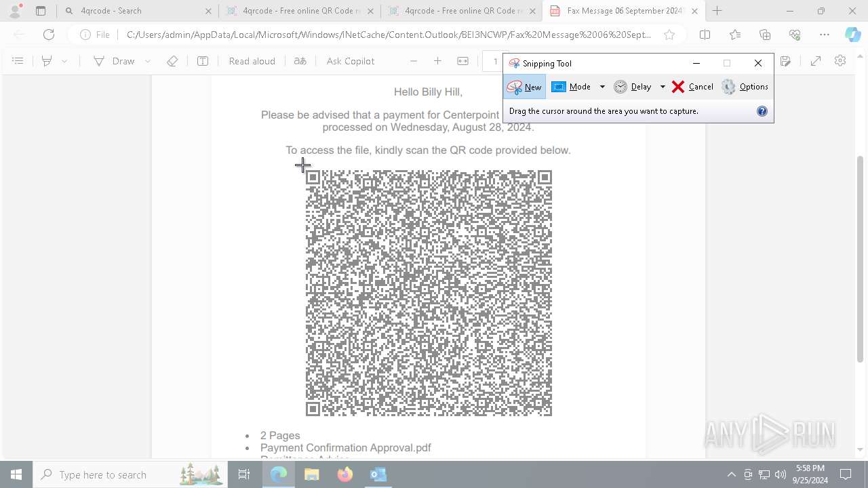Cancel the current snip
This screenshot has height=488, width=868.
pos(692,87)
